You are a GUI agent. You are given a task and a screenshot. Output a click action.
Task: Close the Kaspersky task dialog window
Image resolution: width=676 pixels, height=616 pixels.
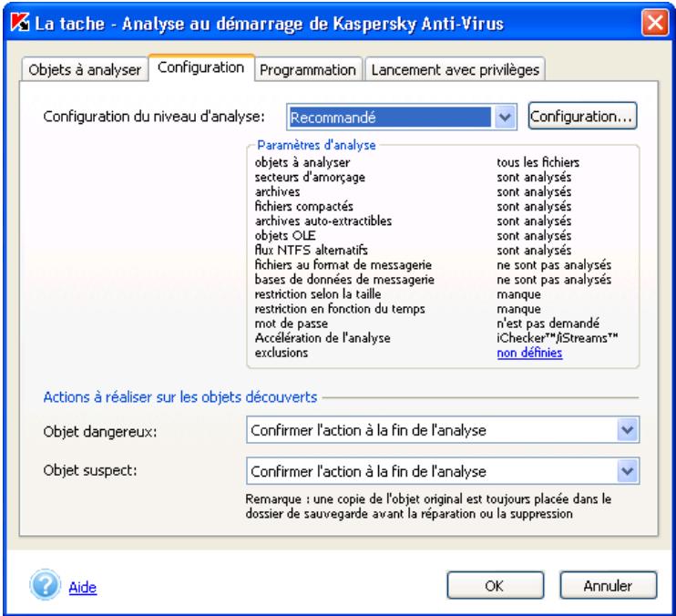[x=655, y=23]
